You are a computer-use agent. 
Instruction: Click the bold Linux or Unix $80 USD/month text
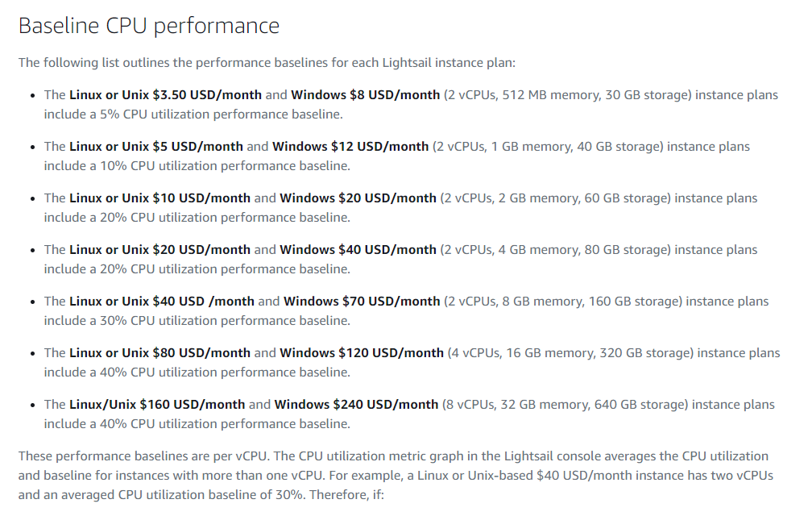159,353
